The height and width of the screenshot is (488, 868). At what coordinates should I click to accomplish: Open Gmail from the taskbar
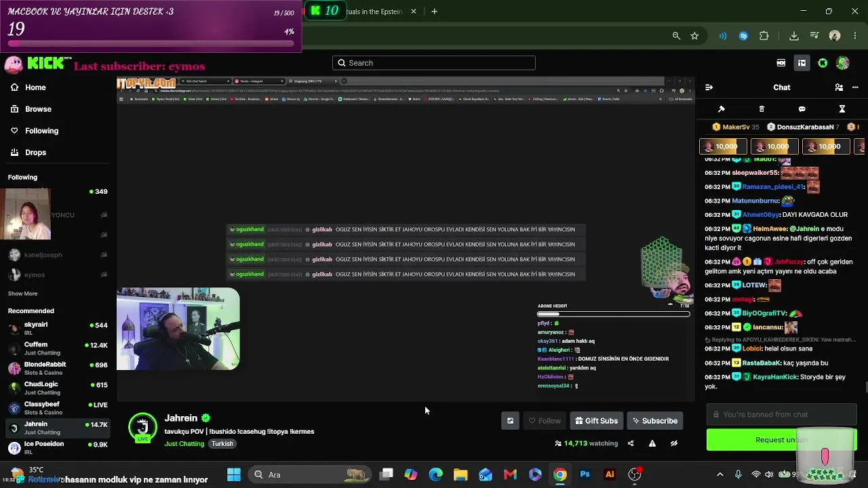(510, 474)
